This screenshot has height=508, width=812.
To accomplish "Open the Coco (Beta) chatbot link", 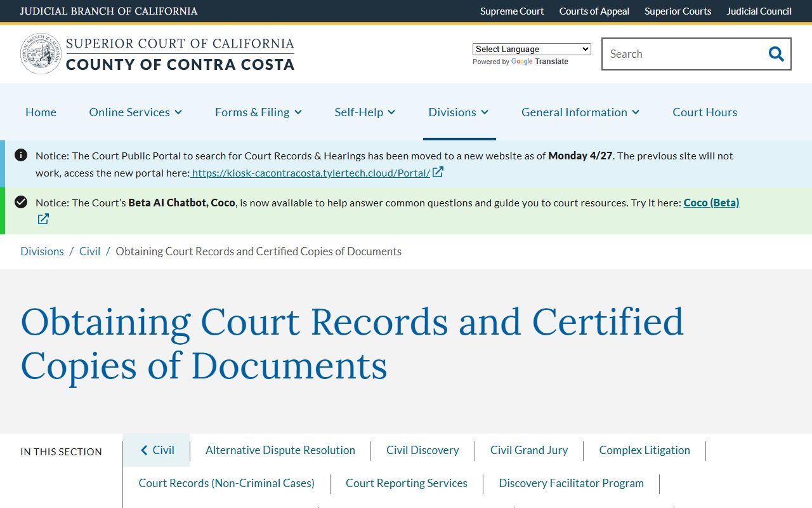I will 711,203.
